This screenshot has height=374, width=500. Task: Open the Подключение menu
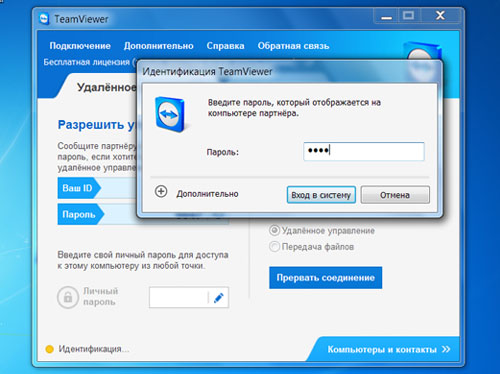pos(80,46)
